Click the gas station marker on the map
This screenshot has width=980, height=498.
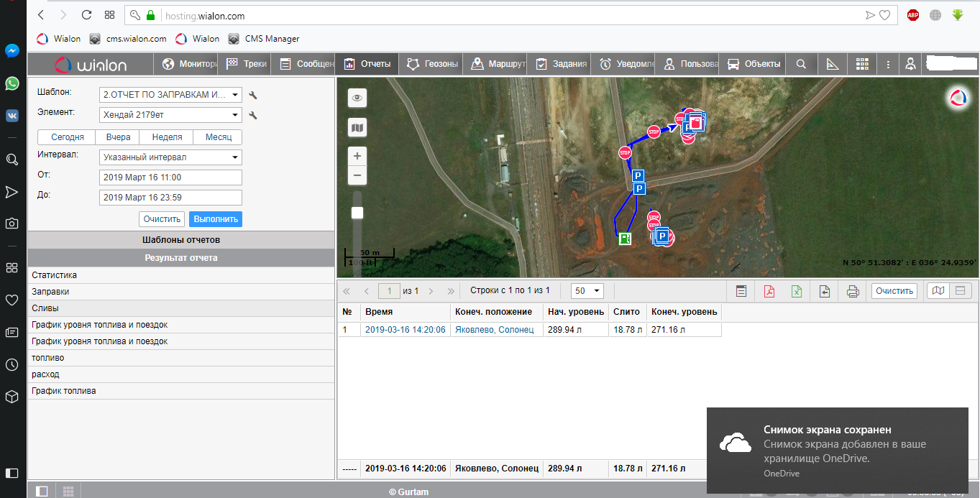pyautogui.click(x=625, y=239)
